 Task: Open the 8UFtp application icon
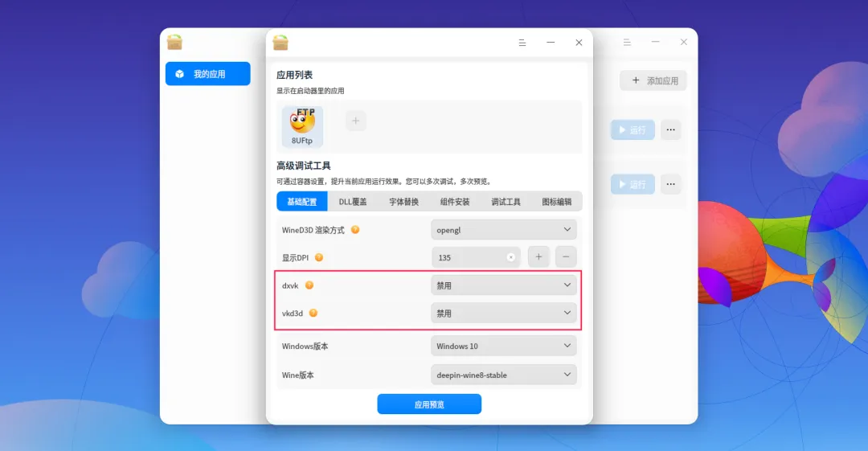(302, 126)
